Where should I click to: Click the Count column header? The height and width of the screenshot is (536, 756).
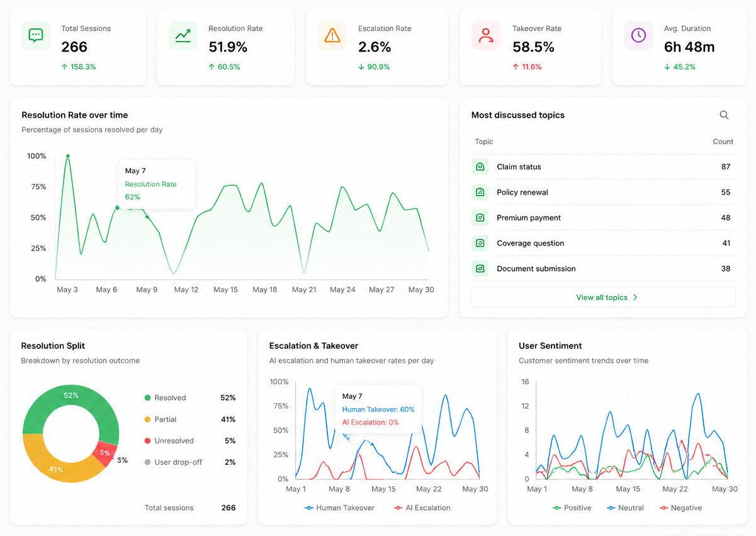(x=723, y=142)
